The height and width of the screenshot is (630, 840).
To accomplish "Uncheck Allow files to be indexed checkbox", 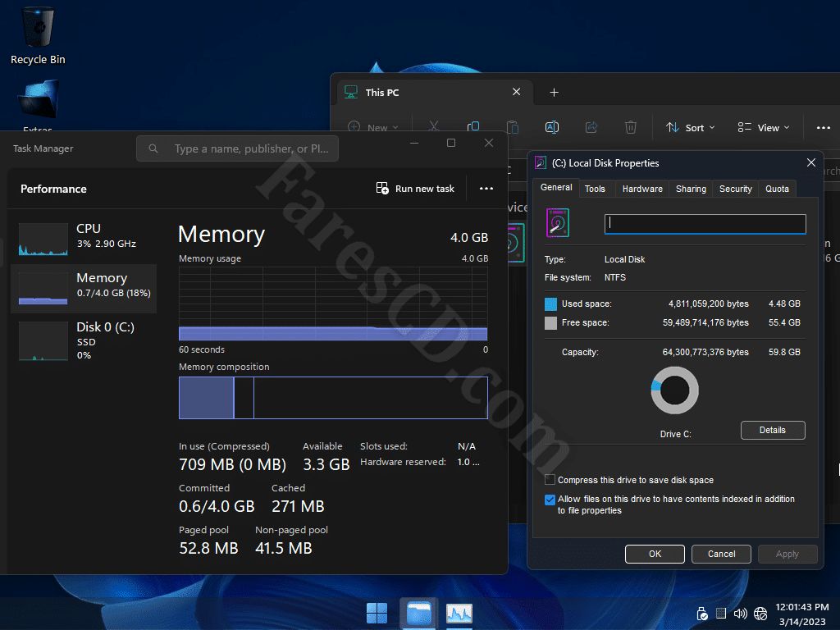I will pos(550,500).
